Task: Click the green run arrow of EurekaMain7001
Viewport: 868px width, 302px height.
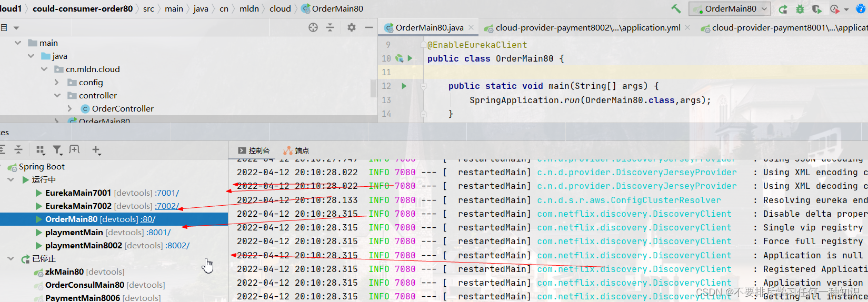Action: click(x=39, y=193)
